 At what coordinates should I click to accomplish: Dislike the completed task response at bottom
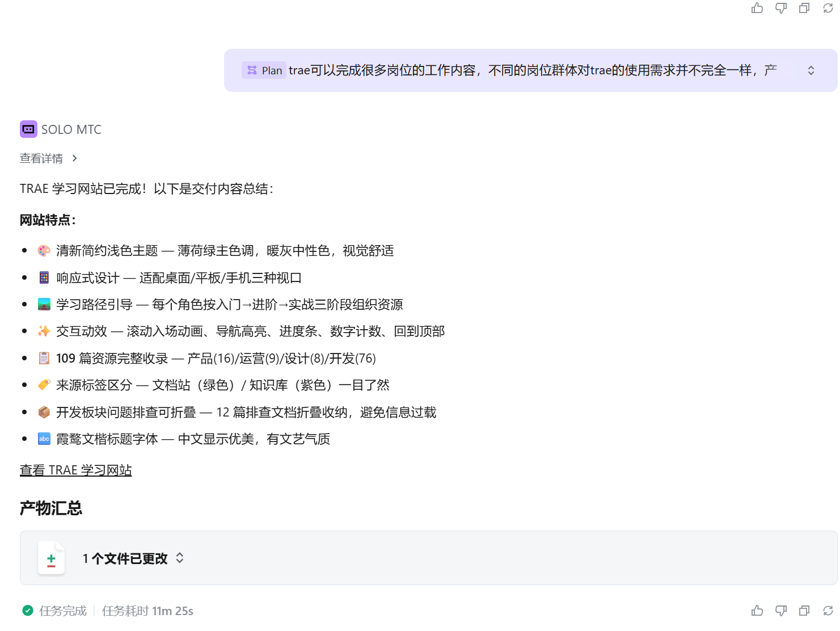click(x=781, y=611)
